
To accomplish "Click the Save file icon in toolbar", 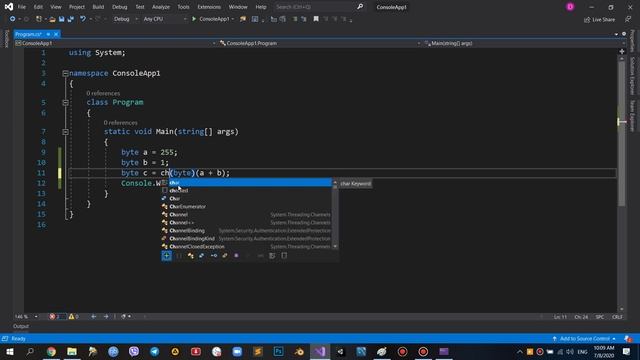I will (62, 19).
